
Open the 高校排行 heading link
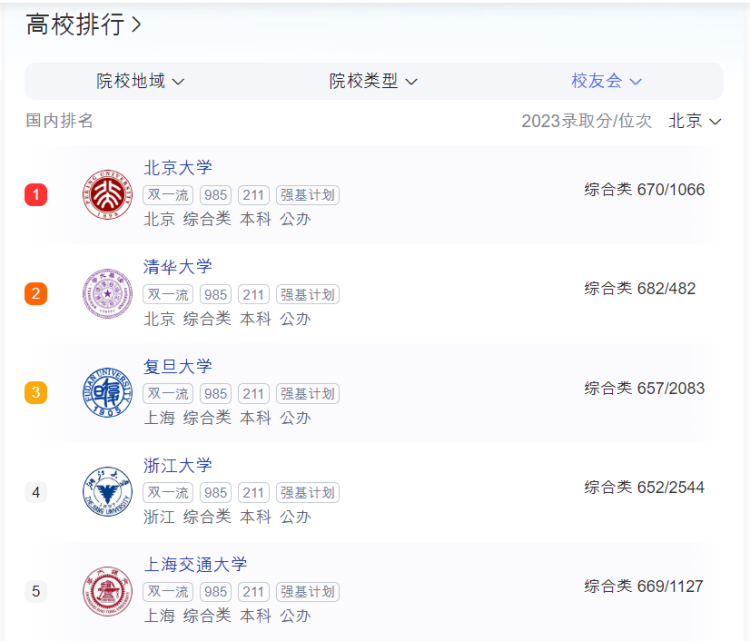(84, 24)
